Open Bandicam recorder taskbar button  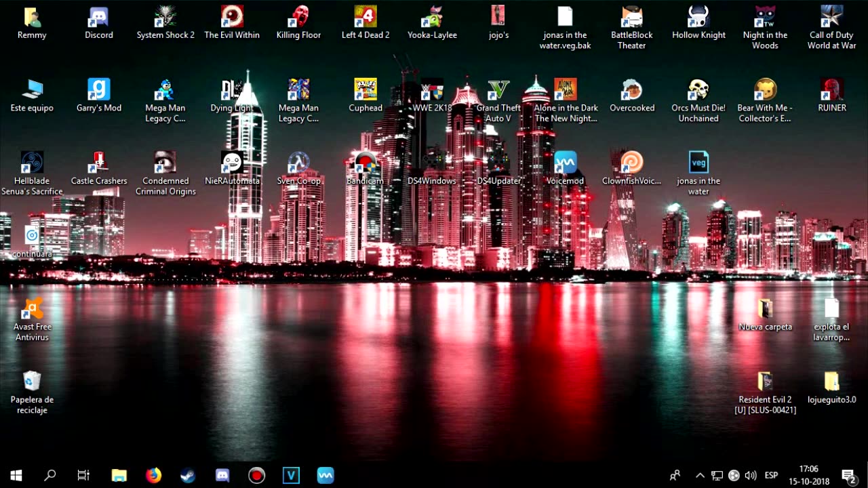(x=256, y=475)
